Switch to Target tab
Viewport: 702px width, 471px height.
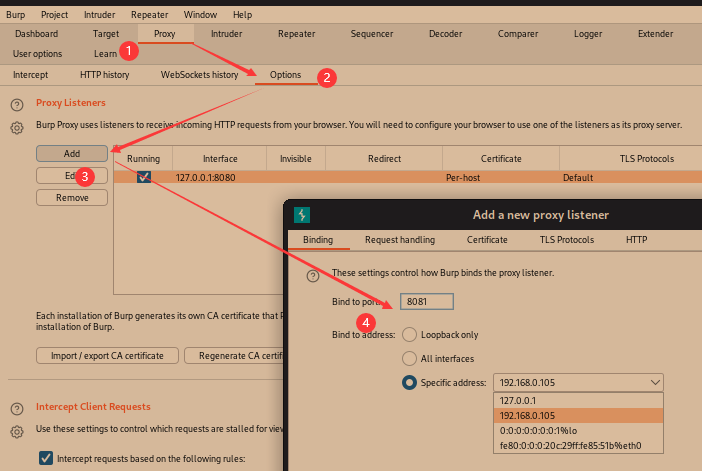click(x=106, y=34)
